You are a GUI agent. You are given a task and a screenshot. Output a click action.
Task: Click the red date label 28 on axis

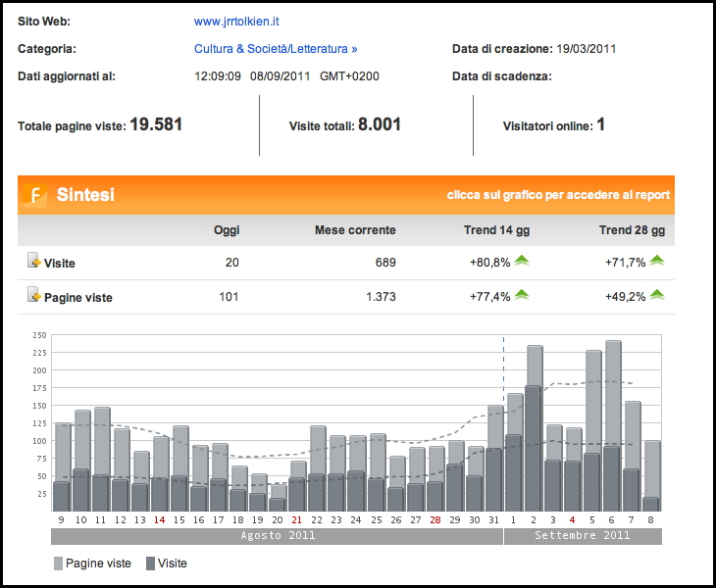[x=435, y=519]
